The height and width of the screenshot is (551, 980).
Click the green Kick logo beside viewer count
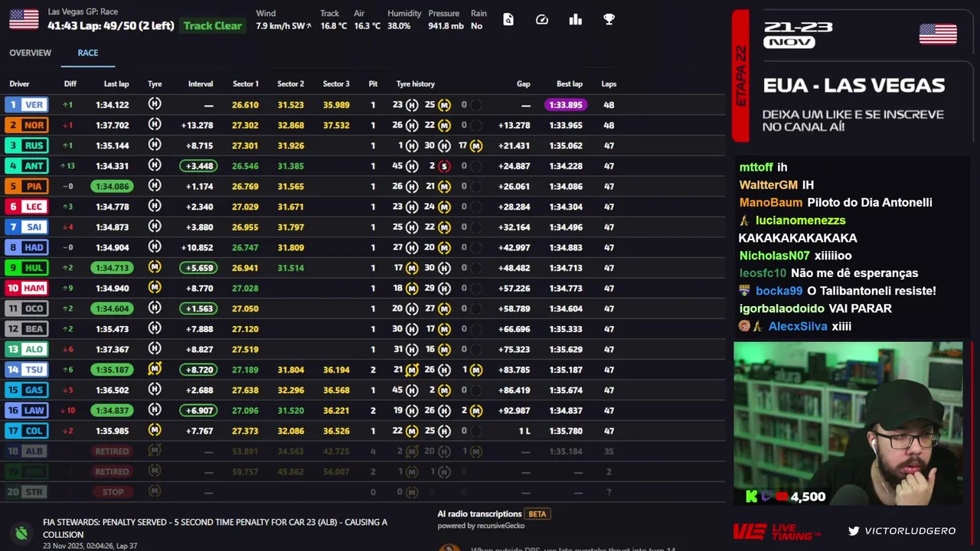click(751, 497)
